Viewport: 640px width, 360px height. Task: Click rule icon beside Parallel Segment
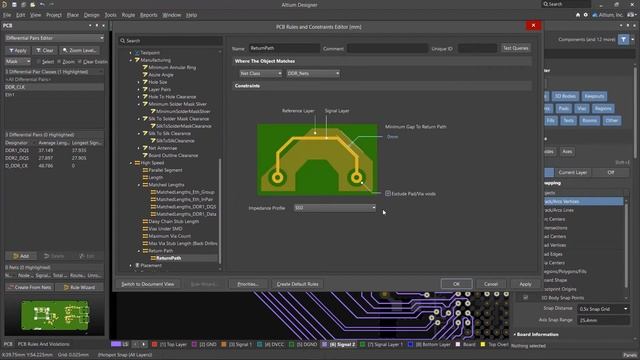145,170
